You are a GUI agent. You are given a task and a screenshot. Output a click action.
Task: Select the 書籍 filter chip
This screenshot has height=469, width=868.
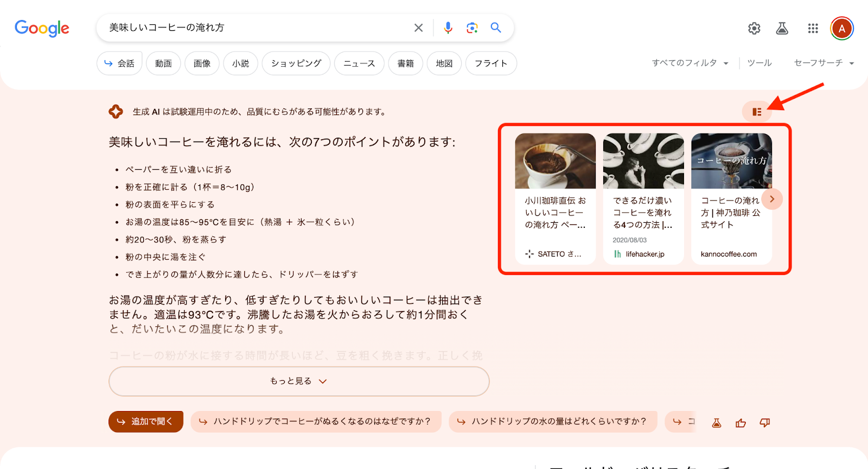tap(405, 63)
